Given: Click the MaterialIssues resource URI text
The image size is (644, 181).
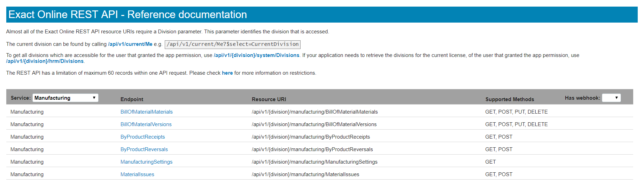Looking at the screenshot, I should 305,174.
